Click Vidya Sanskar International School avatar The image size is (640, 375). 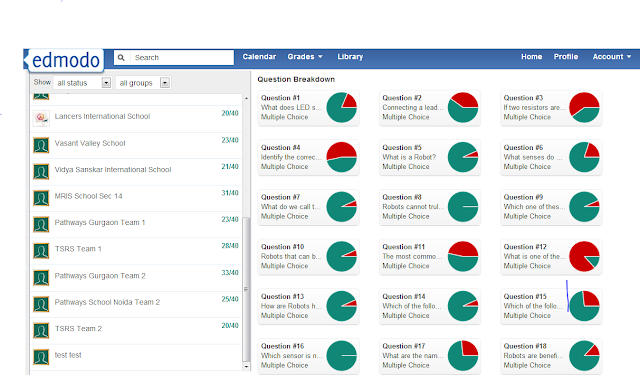pyautogui.click(x=41, y=172)
